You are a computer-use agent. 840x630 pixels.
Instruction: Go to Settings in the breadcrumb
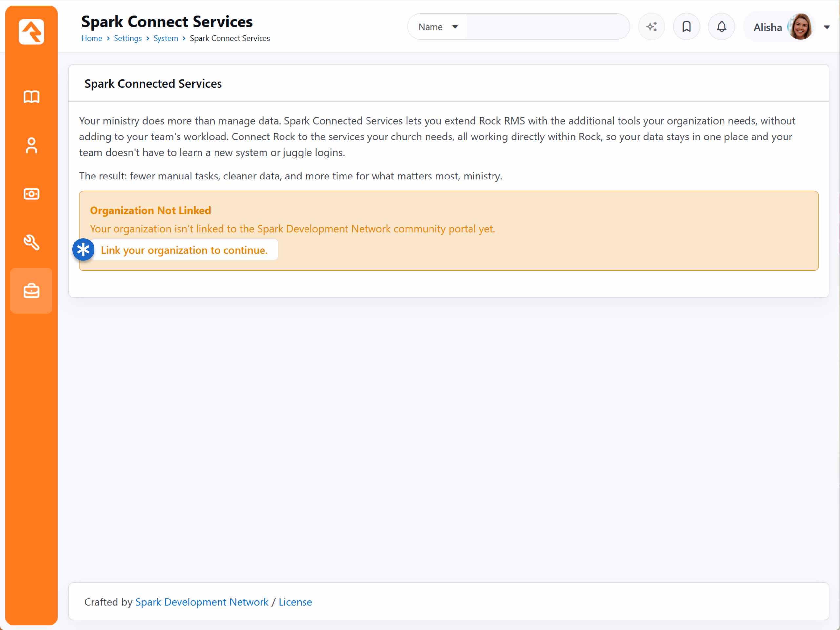pos(128,38)
